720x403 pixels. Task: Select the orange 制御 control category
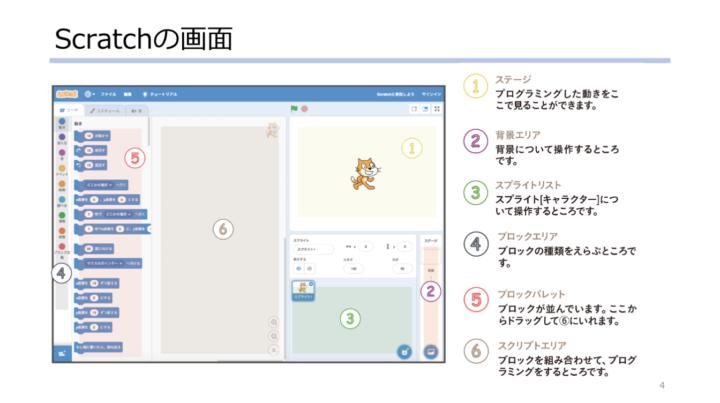coord(62,186)
